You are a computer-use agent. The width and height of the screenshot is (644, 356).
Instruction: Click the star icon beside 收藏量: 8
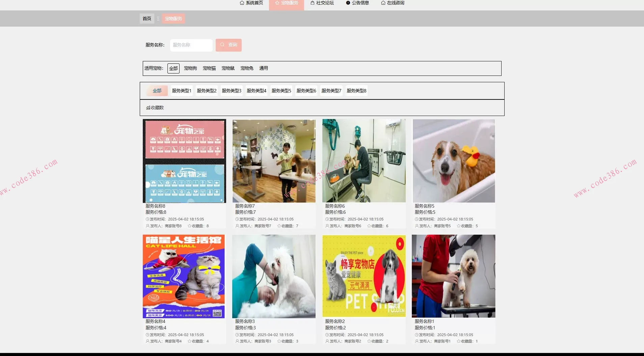tap(189, 226)
